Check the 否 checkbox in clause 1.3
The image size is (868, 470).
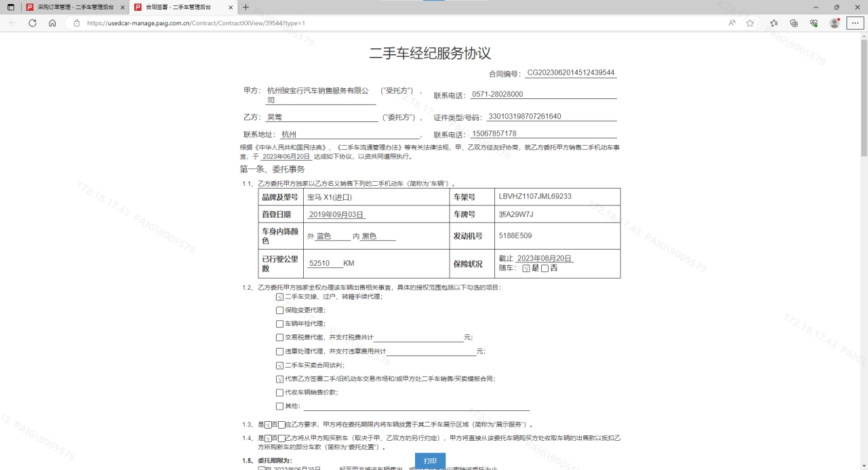pos(281,425)
